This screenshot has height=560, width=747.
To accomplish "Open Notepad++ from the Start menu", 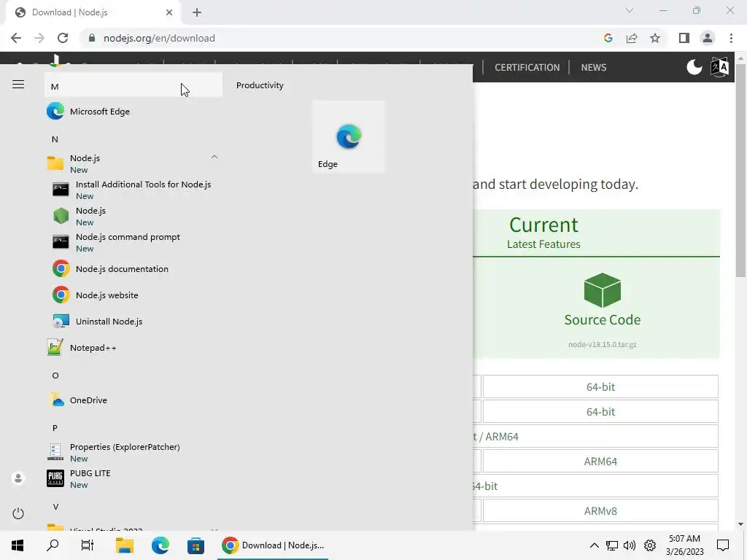I will [x=133, y=348].
